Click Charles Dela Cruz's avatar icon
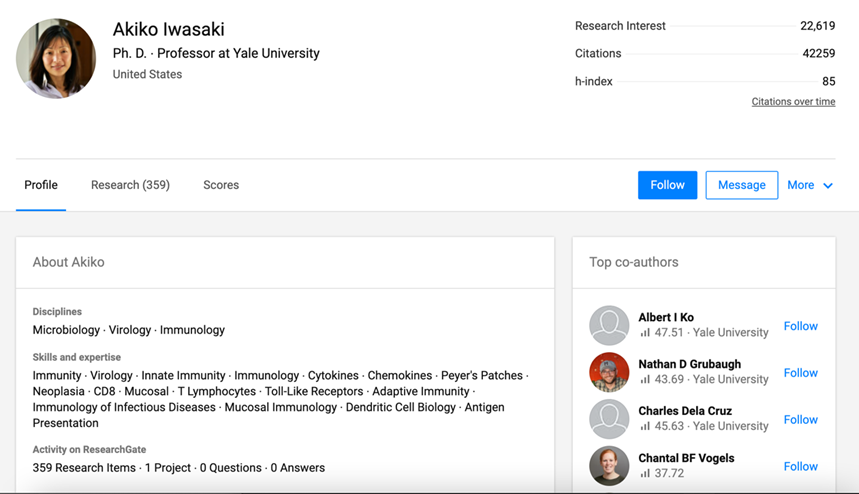This screenshot has height=494, width=859. [x=609, y=420]
